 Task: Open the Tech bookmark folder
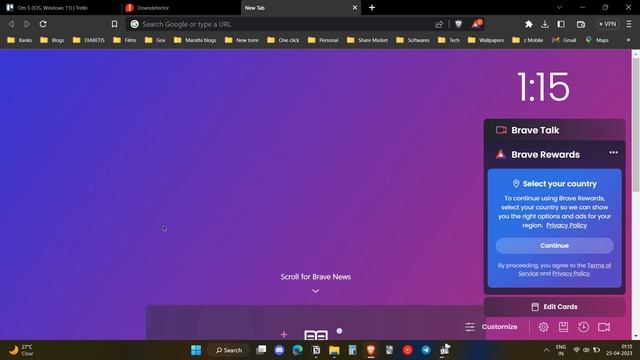pyautogui.click(x=449, y=40)
